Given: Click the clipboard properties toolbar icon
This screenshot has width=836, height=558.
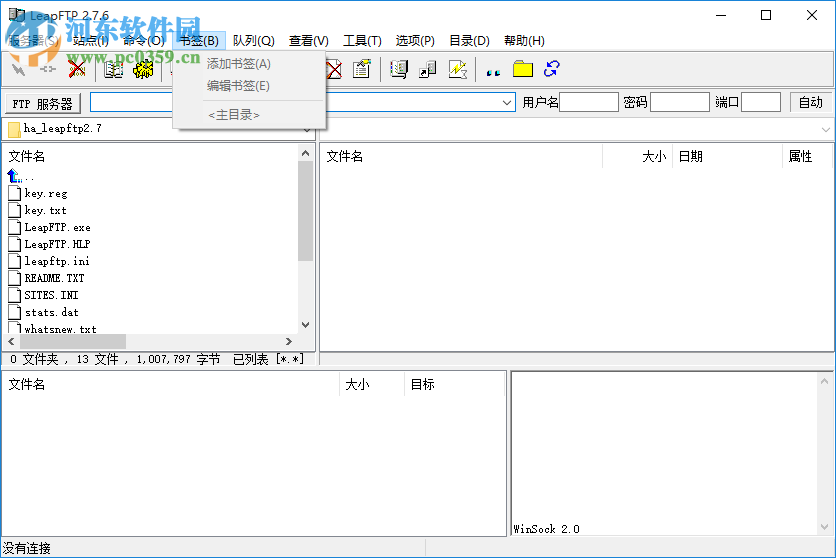Looking at the screenshot, I should tap(361, 69).
